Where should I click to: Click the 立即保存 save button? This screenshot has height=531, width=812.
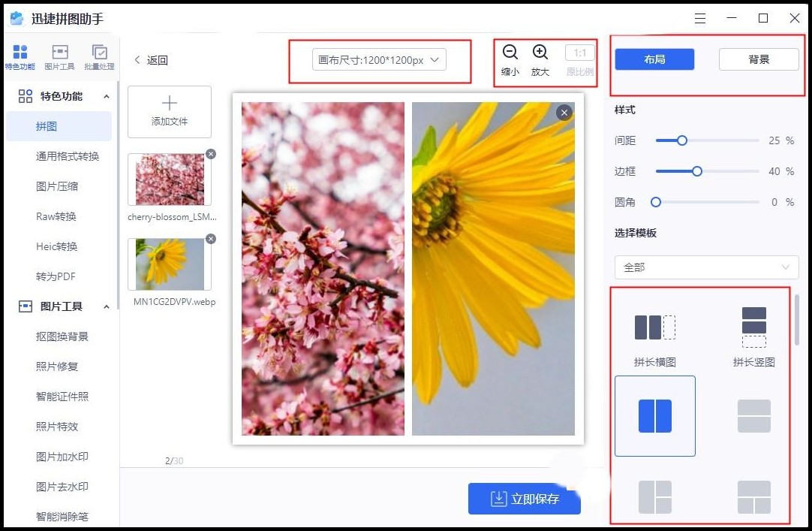[524, 498]
